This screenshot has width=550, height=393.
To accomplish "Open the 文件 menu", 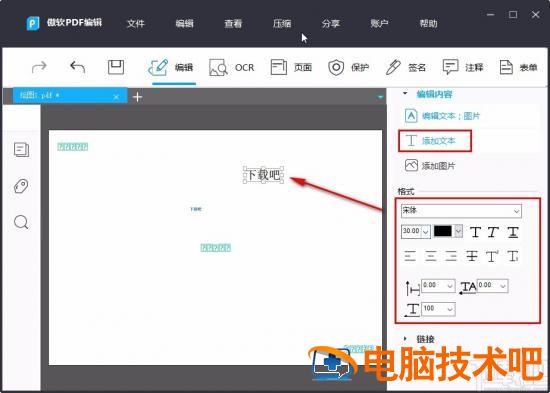I will (136, 24).
